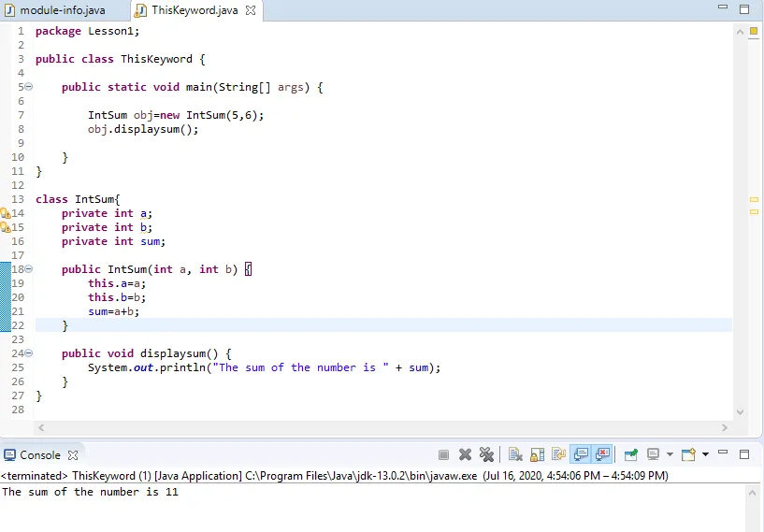Click the 'The sum of the number is' string literal

[x=300, y=367]
